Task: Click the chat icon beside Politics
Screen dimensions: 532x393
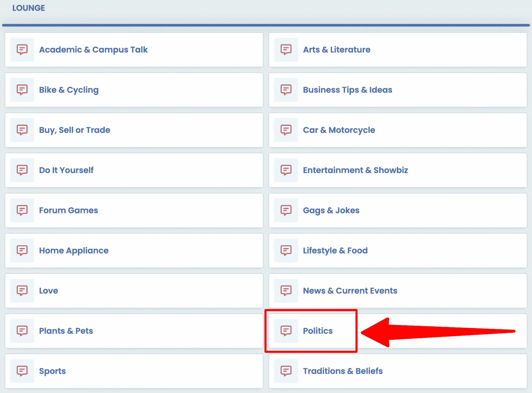Action: 286,331
